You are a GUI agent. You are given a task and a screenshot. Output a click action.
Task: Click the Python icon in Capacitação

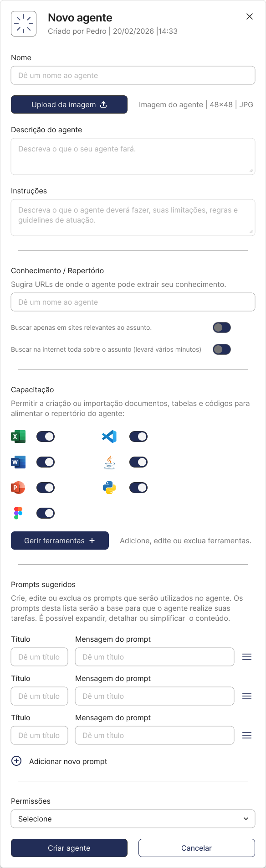(x=109, y=488)
